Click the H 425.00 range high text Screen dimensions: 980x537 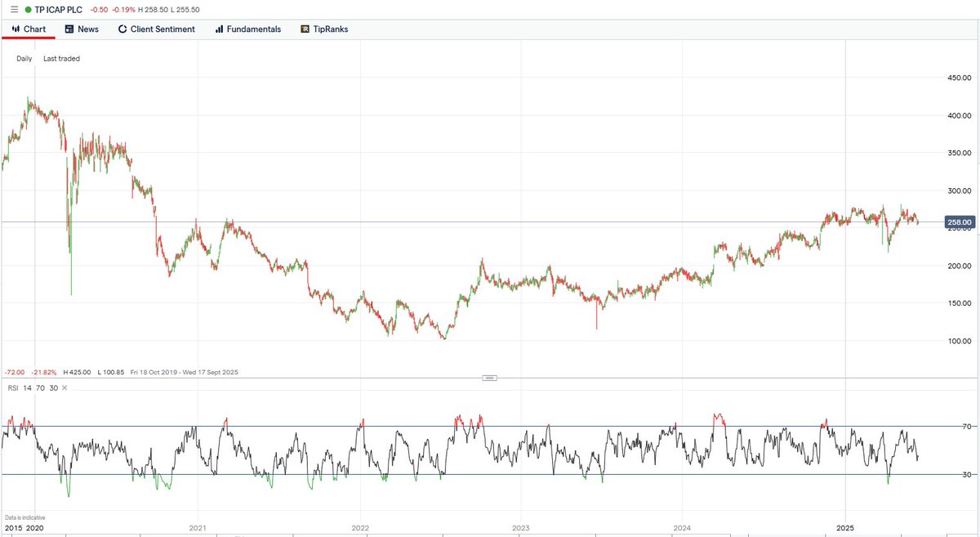tap(78, 373)
